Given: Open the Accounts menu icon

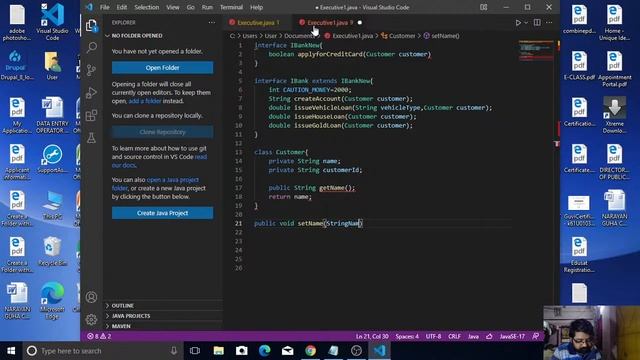Looking at the screenshot, I should tap(91, 297).
